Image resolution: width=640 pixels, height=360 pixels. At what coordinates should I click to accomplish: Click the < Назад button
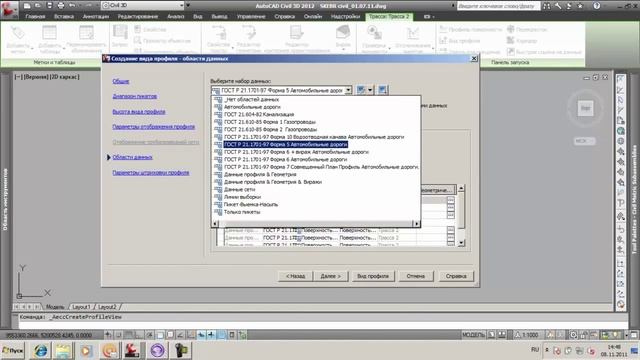296,276
